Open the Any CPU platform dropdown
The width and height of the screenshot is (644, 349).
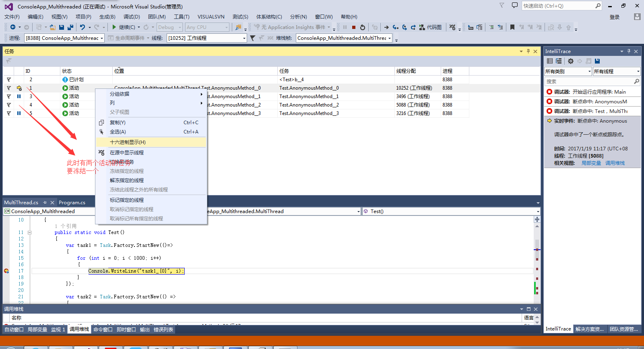pyautogui.click(x=207, y=27)
